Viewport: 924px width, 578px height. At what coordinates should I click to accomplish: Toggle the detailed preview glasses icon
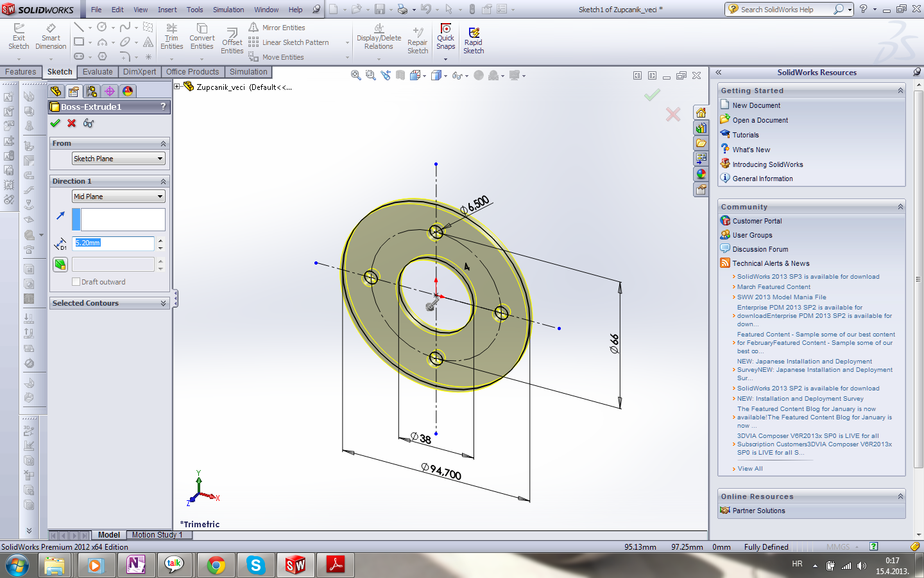(89, 123)
